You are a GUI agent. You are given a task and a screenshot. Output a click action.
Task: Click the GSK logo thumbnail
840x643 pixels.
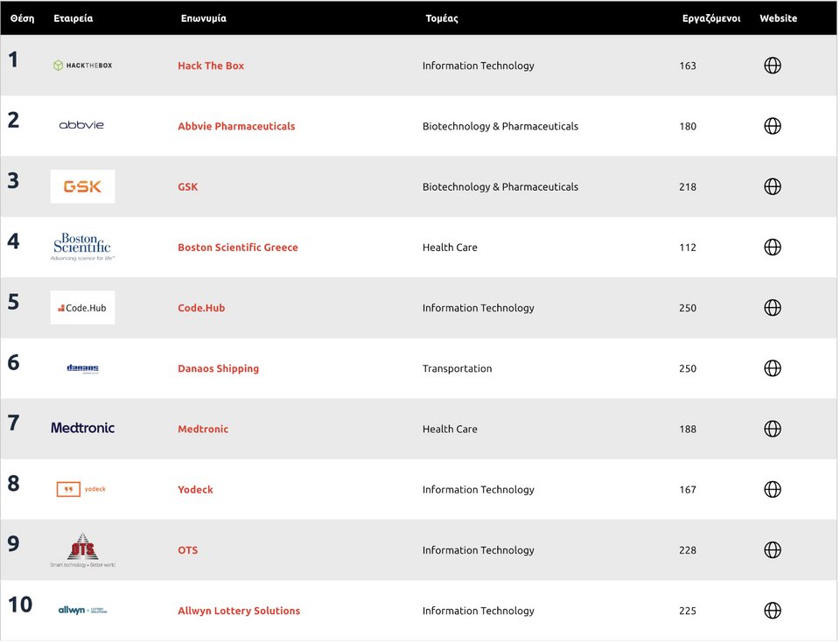point(82,186)
